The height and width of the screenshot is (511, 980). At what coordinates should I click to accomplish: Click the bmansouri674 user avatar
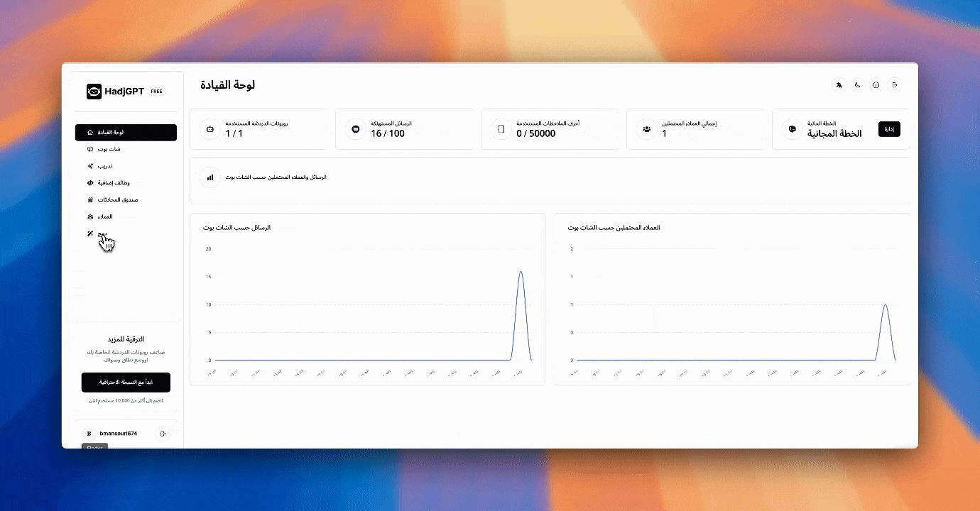[x=89, y=433]
